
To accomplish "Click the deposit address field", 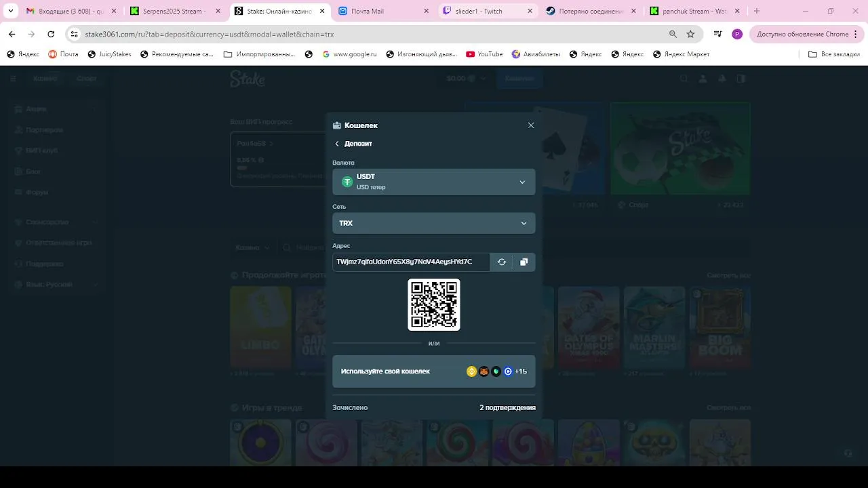I will (411, 262).
